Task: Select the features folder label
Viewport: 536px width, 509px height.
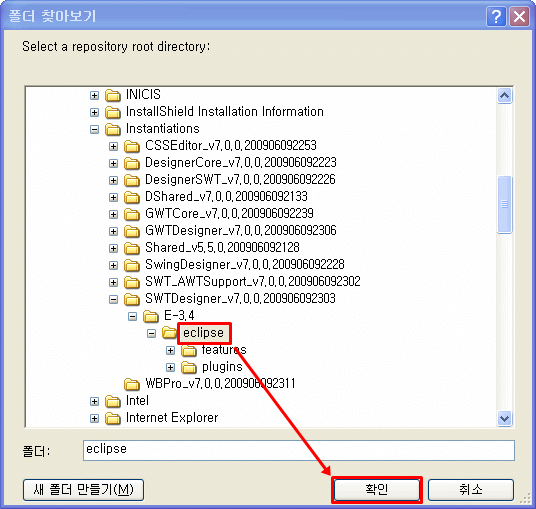Action: 224,350
